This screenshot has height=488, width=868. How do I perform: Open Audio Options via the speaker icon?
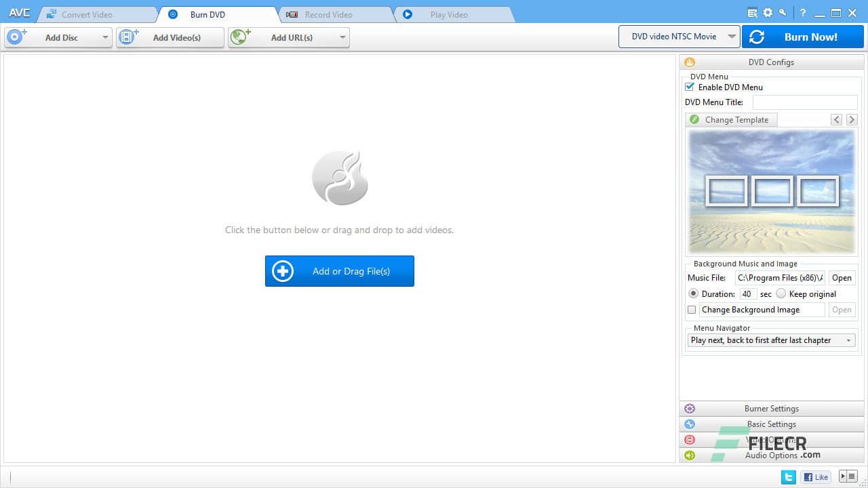[x=690, y=455]
